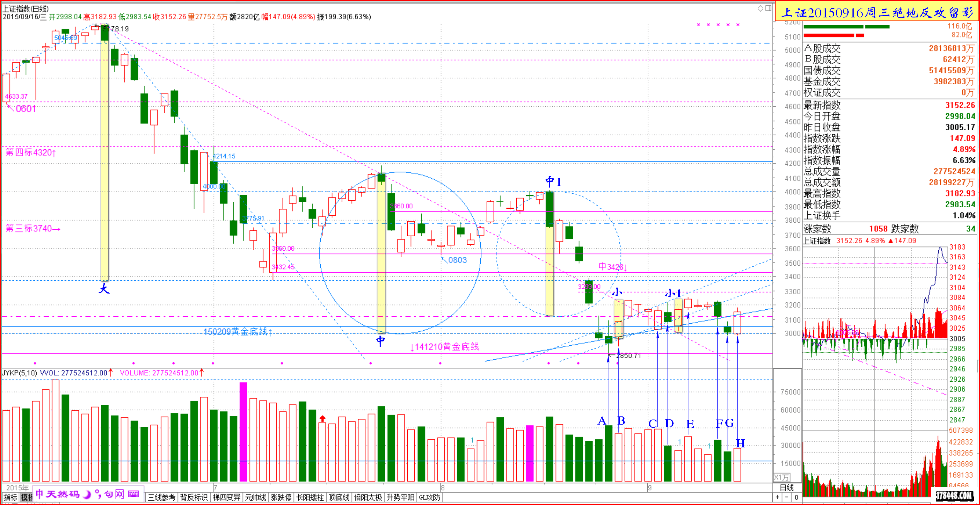Viewport: 980px width, 505px height.
Task: Click the 5178.19 peak price label
Action: [116, 29]
